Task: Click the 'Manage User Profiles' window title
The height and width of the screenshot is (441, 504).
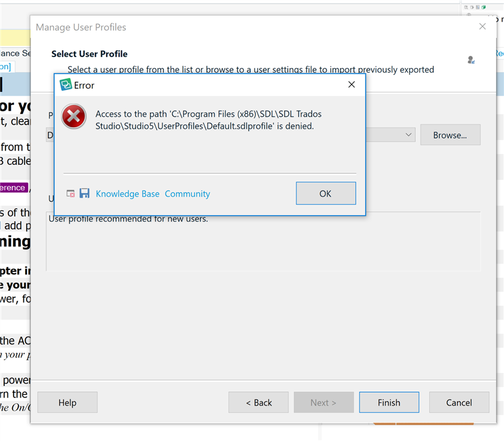Action: [81, 28]
